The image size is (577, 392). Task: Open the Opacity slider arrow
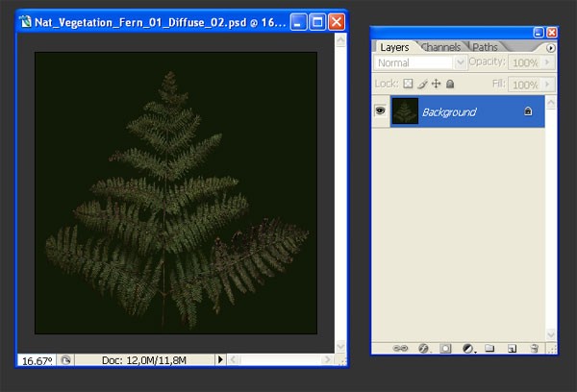tap(547, 62)
